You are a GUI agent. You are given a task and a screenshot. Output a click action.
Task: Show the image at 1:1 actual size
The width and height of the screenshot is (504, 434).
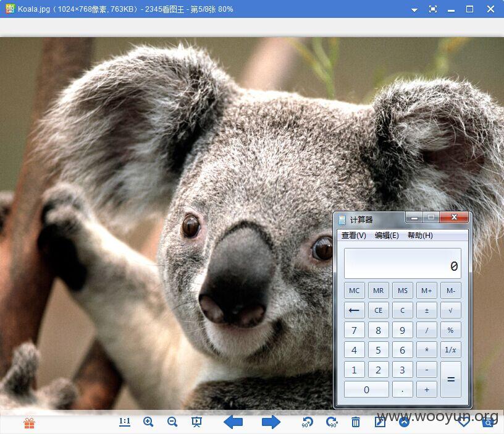pyautogui.click(x=125, y=422)
